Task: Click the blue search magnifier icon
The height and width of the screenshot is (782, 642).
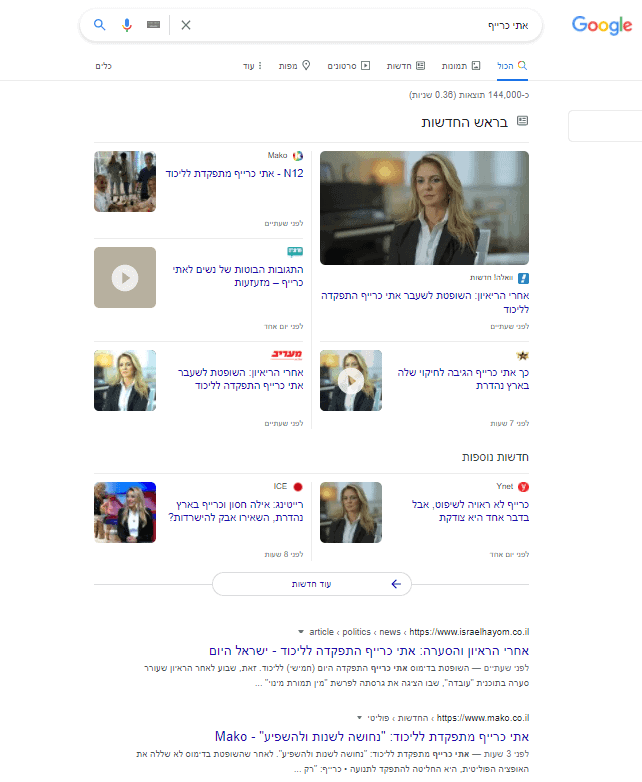Action: click(x=100, y=24)
